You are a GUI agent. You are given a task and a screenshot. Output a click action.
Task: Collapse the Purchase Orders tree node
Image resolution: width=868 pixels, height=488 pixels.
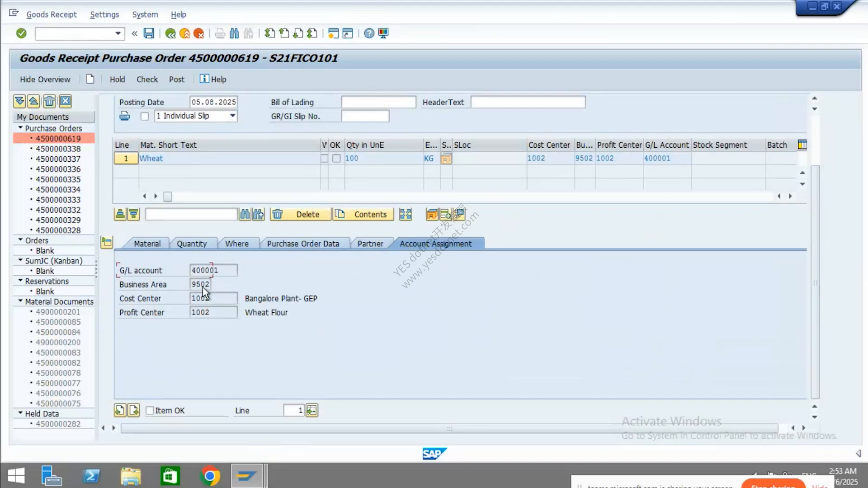coord(20,128)
